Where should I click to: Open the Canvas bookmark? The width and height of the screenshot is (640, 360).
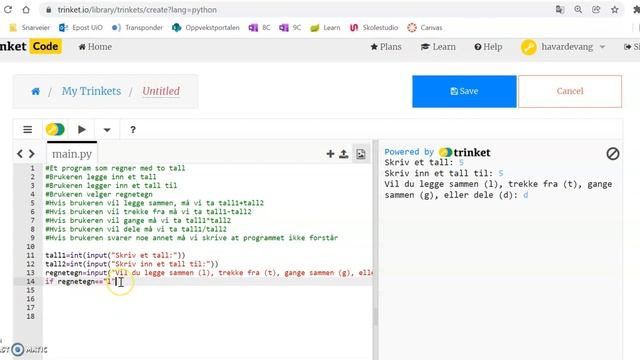tap(425, 28)
